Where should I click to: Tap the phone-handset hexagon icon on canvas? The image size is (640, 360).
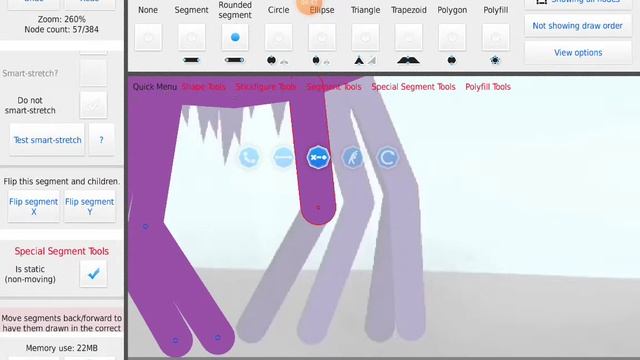tap(249, 158)
